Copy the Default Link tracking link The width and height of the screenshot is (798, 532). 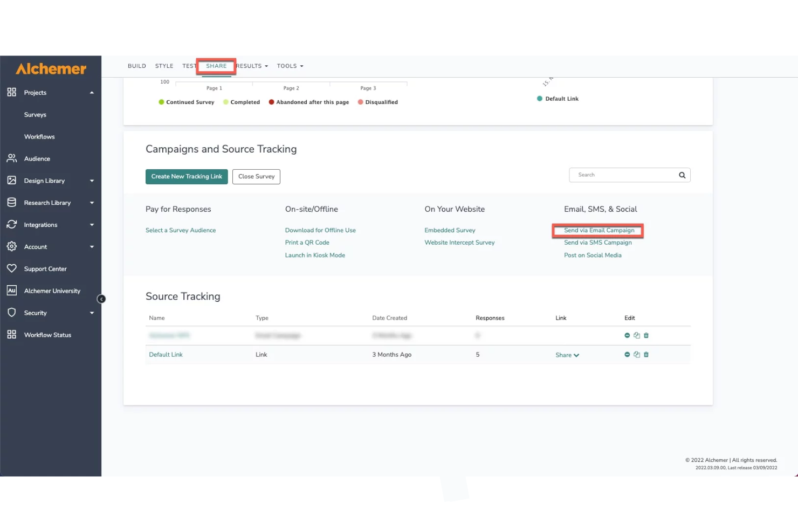tap(637, 354)
